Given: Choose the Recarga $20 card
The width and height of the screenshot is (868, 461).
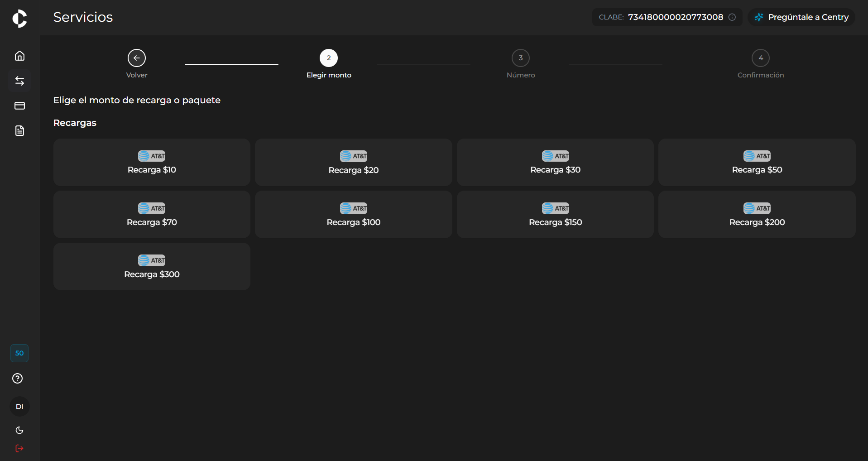Looking at the screenshot, I should [x=354, y=163].
